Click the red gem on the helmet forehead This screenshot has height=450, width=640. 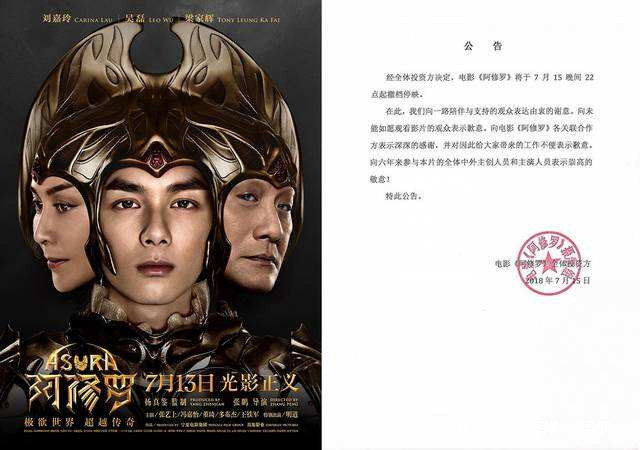[x=156, y=160]
